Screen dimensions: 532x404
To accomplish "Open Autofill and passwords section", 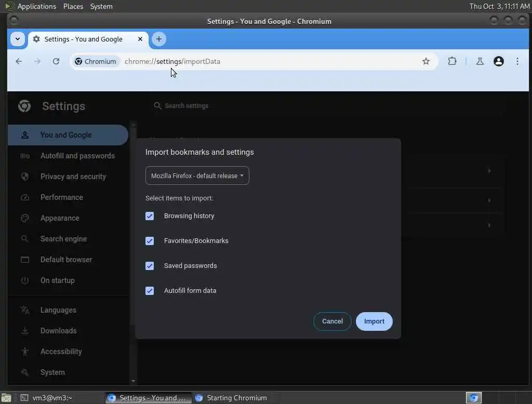I will [68, 156].
